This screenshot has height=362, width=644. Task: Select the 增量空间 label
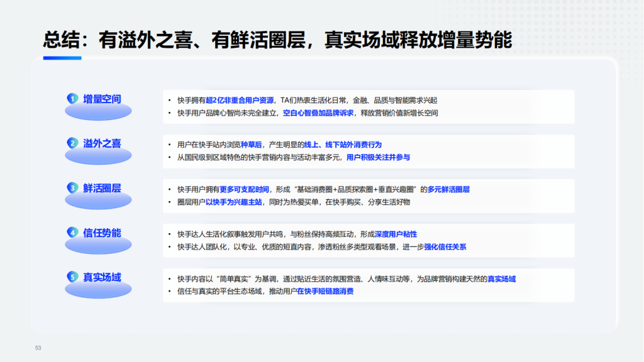pyautogui.click(x=102, y=99)
